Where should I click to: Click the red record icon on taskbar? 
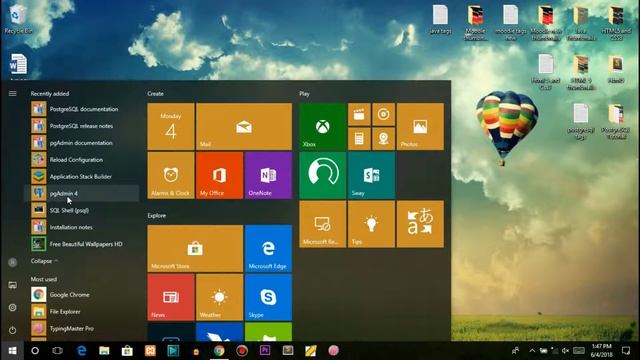(x=242, y=351)
